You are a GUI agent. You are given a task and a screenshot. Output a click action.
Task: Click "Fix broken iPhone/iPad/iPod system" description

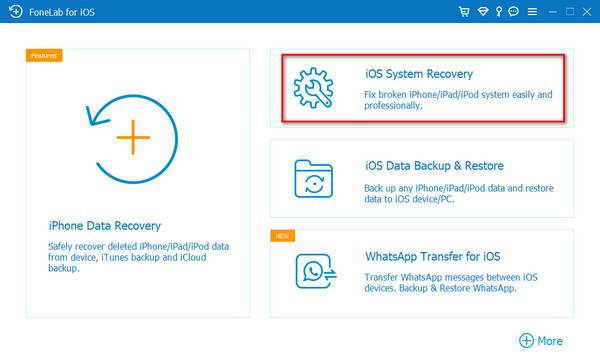(458, 100)
